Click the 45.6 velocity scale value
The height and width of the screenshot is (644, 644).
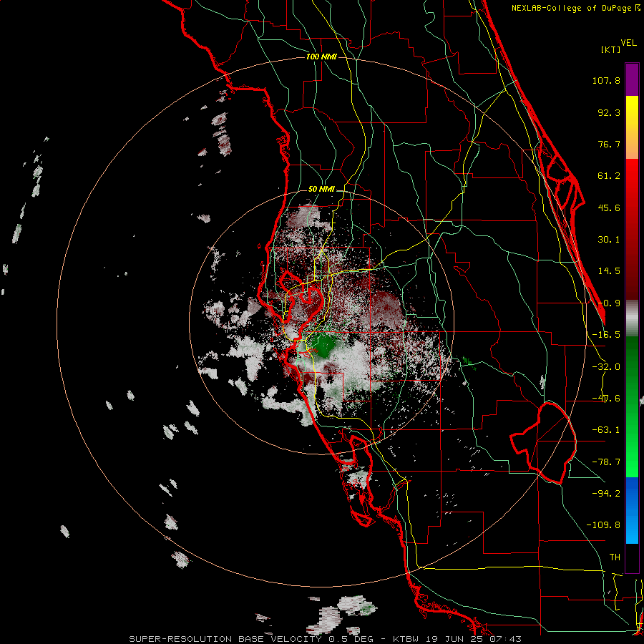click(x=609, y=208)
